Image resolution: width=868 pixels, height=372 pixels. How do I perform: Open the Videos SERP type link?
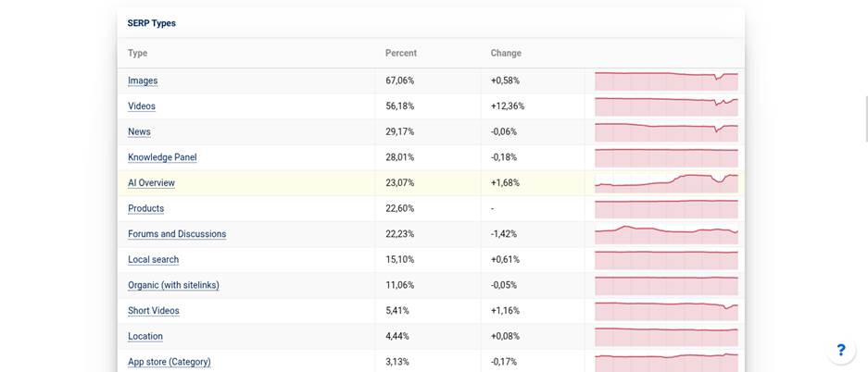click(142, 106)
